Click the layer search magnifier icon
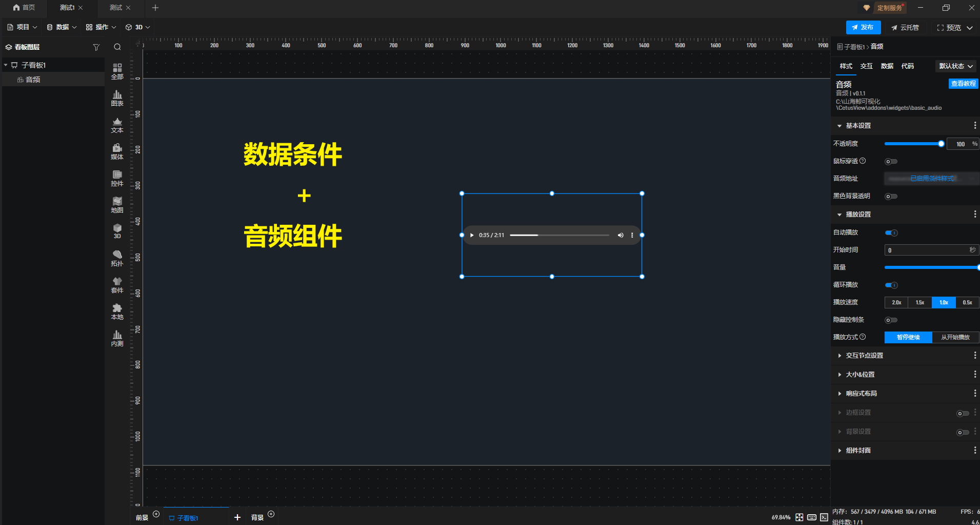 (117, 47)
